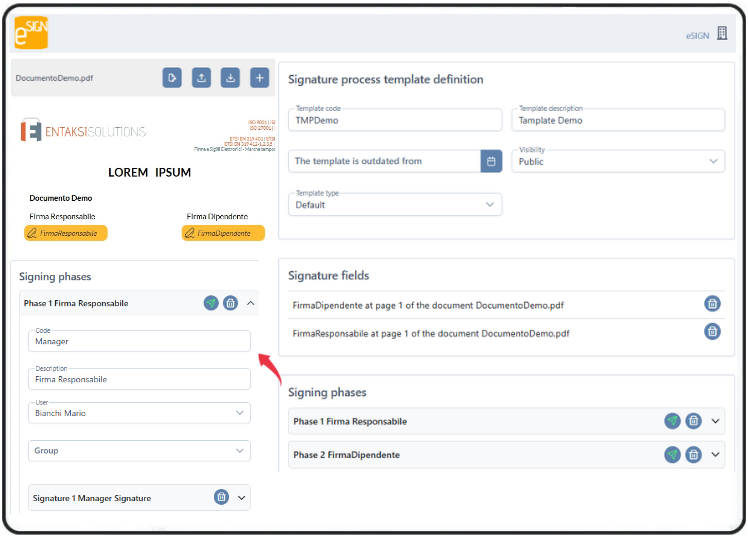Delete FirmaResponsabile signature field entry
This screenshot has height=540, width=748.
tap(713, 332)
